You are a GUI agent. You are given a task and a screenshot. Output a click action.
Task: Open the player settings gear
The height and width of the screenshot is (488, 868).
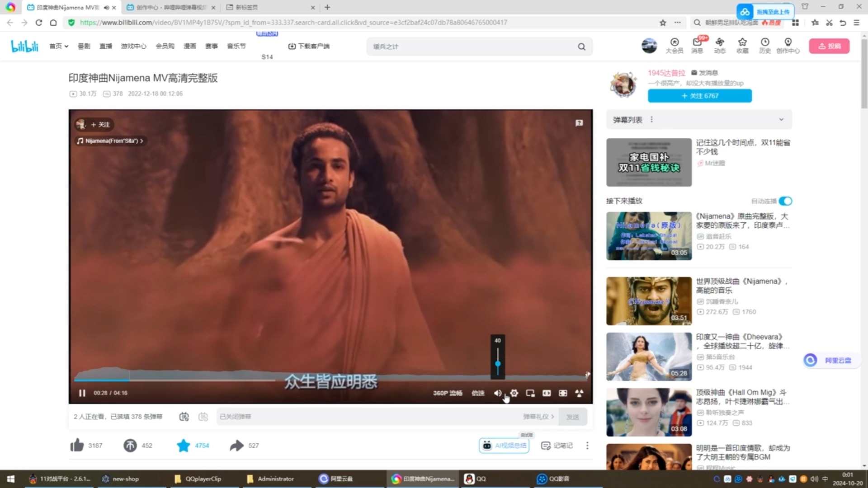click(514, 393)
